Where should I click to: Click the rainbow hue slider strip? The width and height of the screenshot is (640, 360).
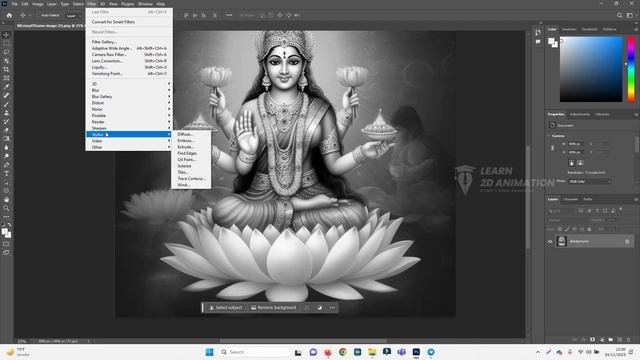coord(631,69)
